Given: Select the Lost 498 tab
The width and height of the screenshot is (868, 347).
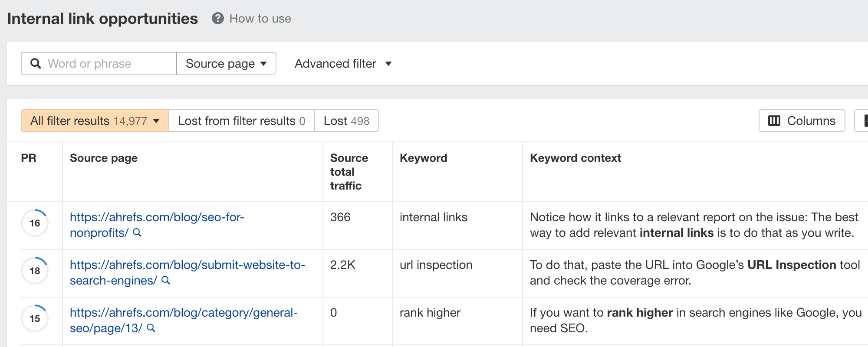Looking at the screenshot, I should coord(346,121).
